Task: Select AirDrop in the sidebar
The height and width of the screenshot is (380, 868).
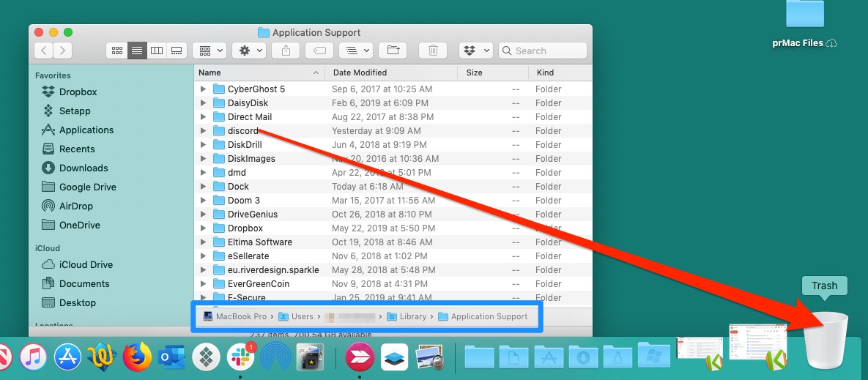Action: point(67,206)
